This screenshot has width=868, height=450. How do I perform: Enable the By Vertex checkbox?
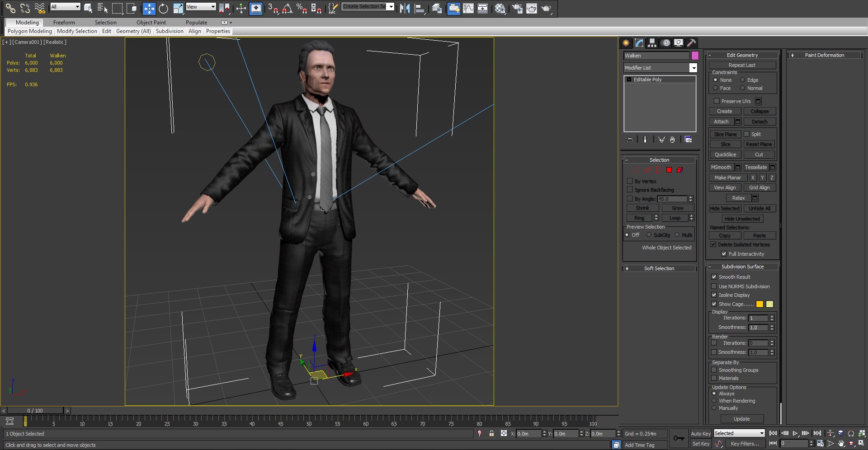(630, 181)
